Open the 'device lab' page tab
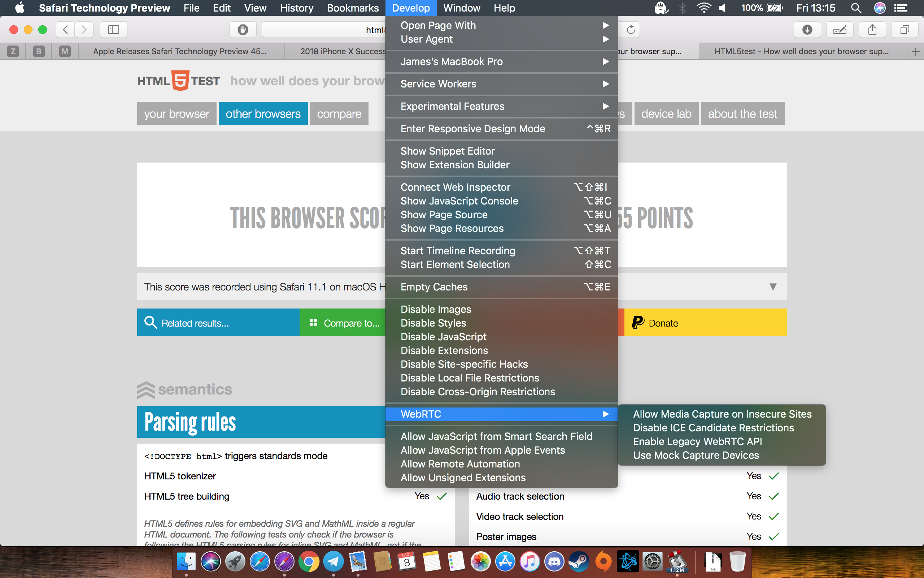 [x=666, y=113]
